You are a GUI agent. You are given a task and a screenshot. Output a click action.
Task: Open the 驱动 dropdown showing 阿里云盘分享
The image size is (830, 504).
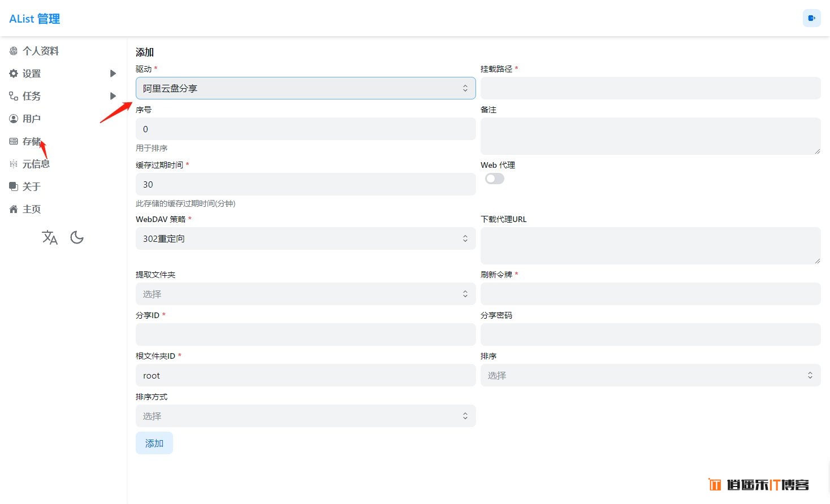[306, 88]
